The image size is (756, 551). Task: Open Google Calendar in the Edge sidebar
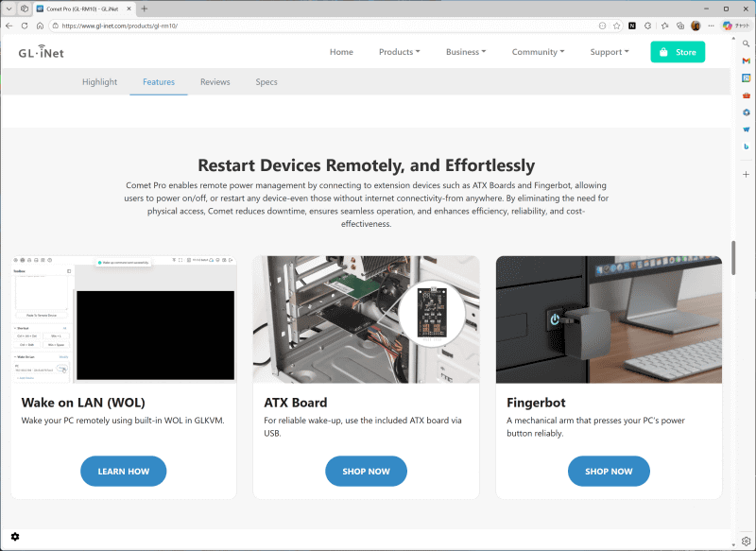tap(746, 77)
